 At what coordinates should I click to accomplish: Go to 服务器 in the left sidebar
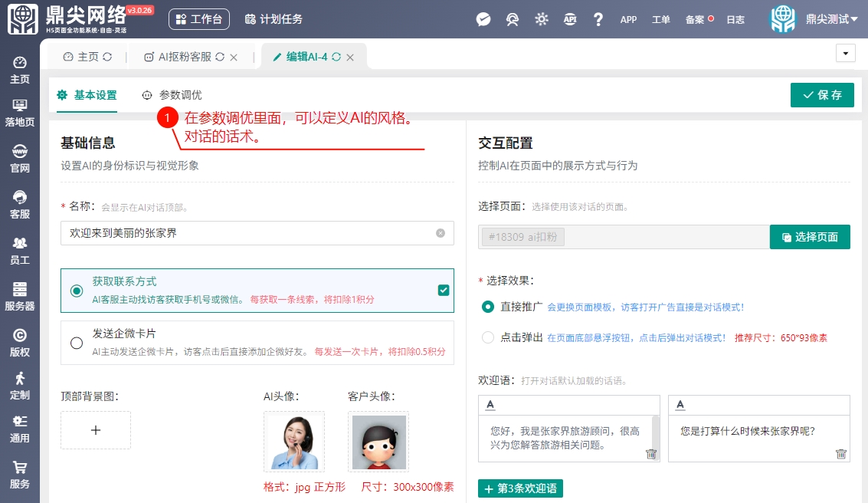[x=20, y=296]
